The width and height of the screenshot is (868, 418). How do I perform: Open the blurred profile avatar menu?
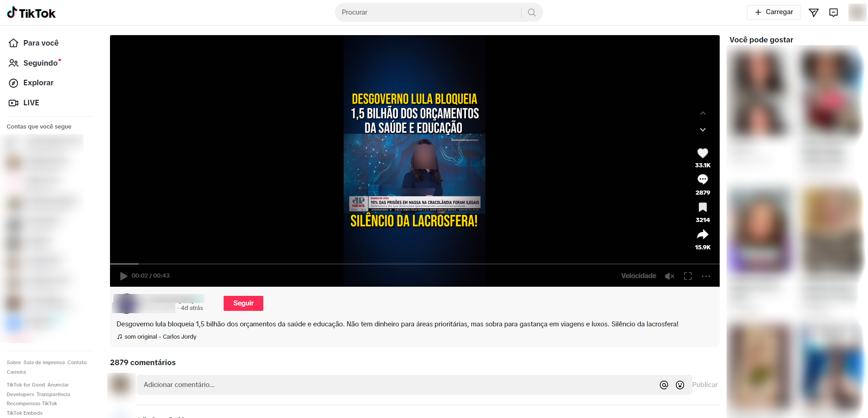coord(857,12)
